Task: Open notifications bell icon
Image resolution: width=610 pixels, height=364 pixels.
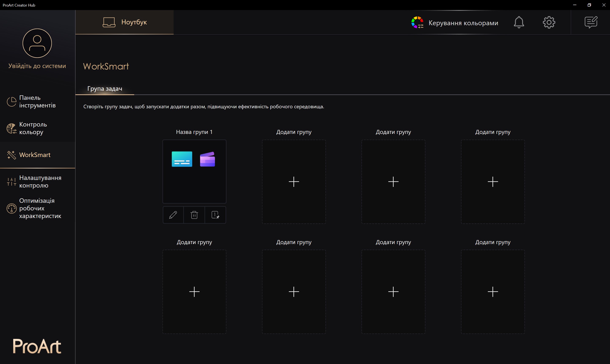Action: [x=519, y=23]
